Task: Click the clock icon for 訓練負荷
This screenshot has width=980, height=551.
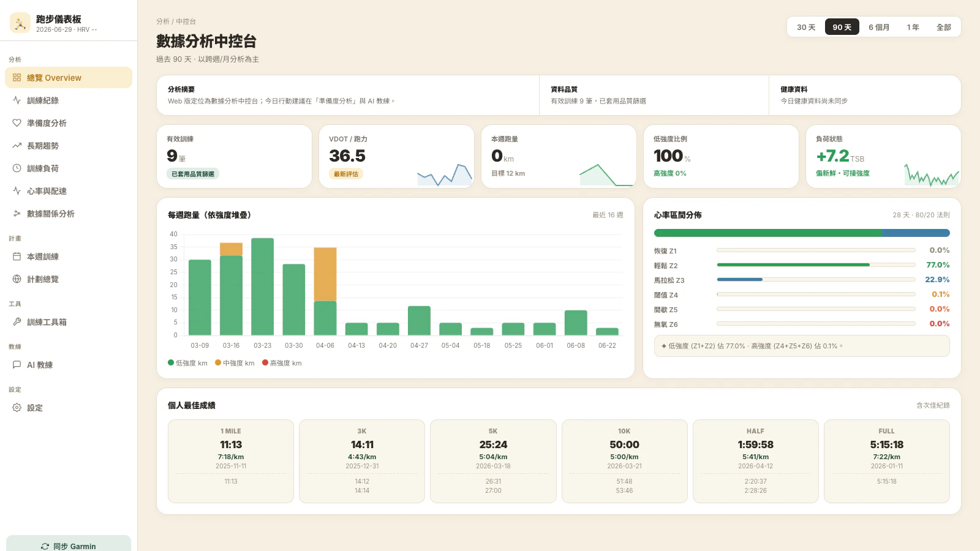Action: point(17,168)
